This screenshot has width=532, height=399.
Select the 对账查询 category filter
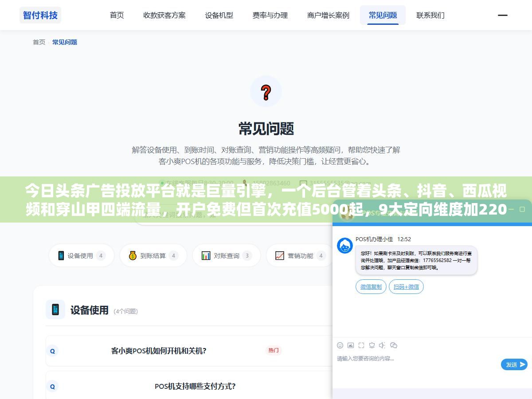227,255
